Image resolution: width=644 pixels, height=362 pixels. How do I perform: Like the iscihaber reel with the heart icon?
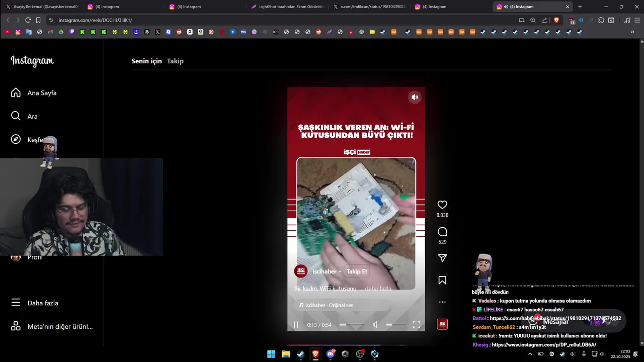pos(442,205)
